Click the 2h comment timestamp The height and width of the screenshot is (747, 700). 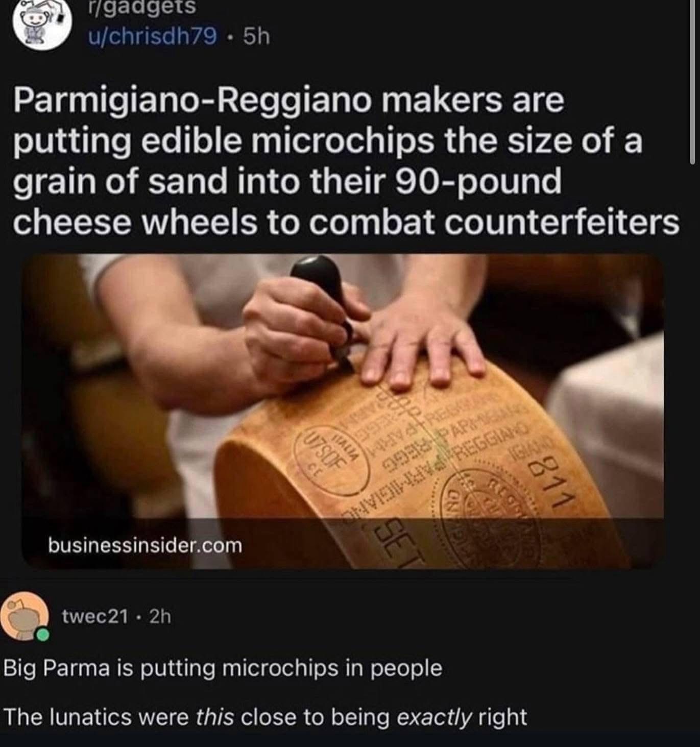pyautogui.click(x=160, y=617)
